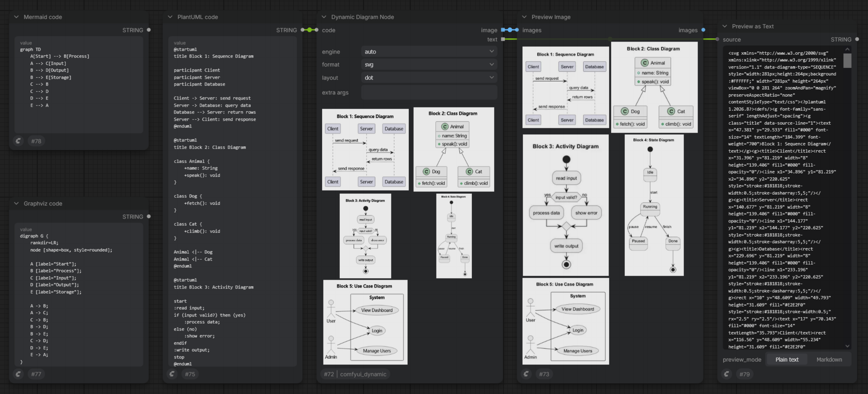Open the engine dropdown set to auto

[429, 52]
